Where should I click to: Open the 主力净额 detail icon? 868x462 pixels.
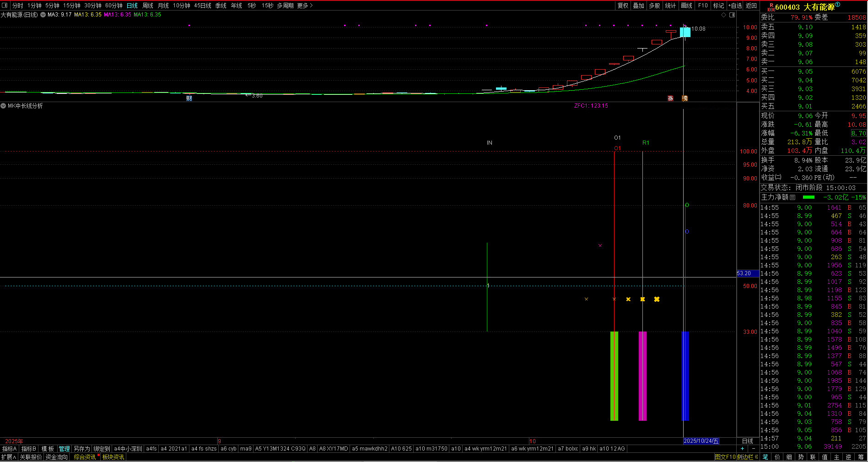(x=793, y=197)
